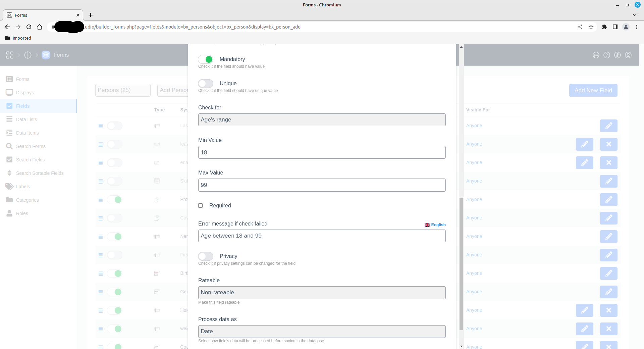Click the English language link
The width and height of the screenshot is (644, 349).
coord(435,225)
